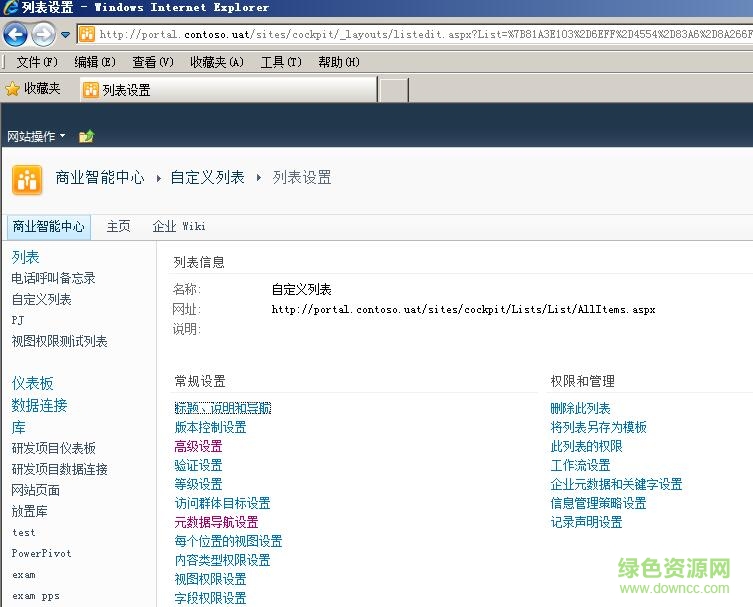Image resolution: width=753 pixels, height=607 pixels.
Task: Click the browser Back arrow button
Action: point(15,34)
